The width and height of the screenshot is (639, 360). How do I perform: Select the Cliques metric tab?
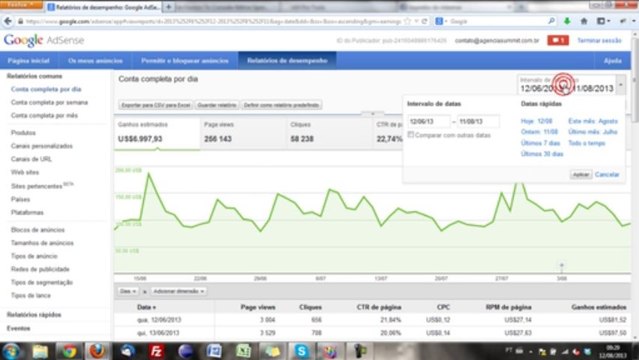coord(329,133)
